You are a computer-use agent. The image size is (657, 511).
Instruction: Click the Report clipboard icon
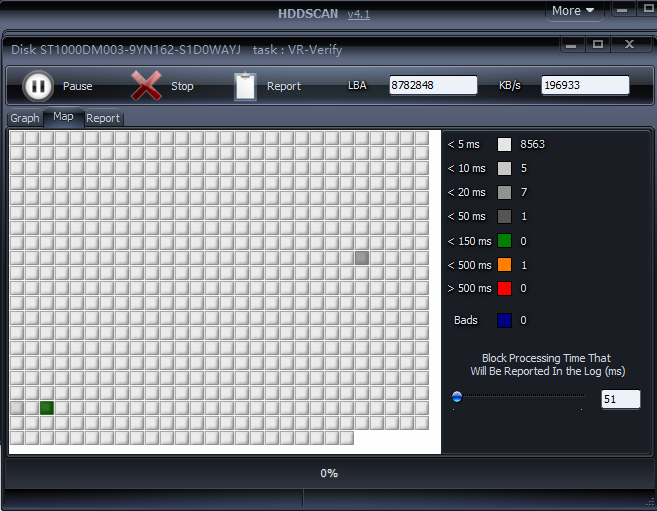245,86
